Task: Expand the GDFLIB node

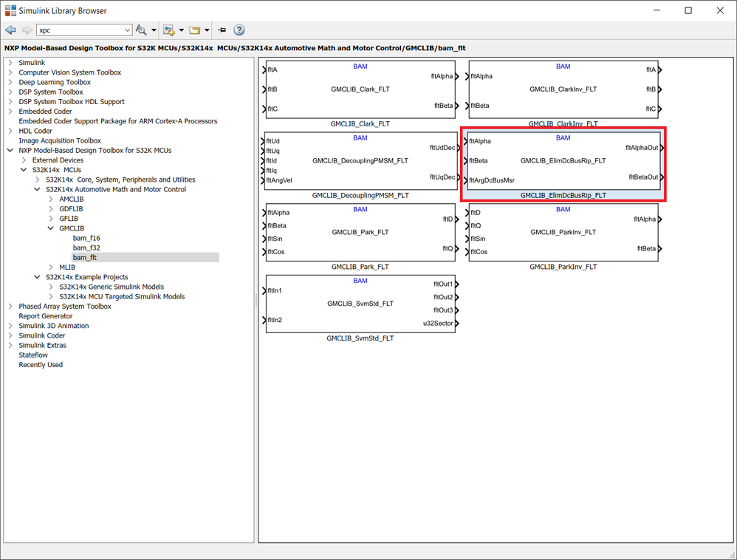Action: pos(51,209)
